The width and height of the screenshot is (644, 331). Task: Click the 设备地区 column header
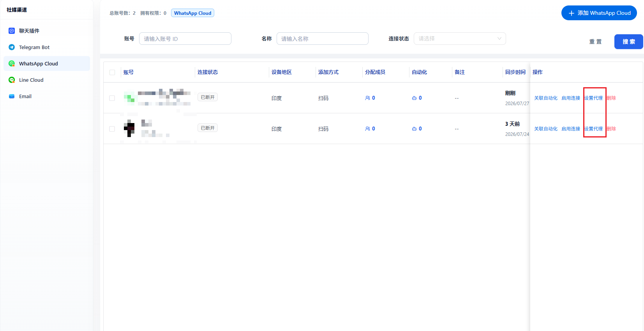click(282, 72)
